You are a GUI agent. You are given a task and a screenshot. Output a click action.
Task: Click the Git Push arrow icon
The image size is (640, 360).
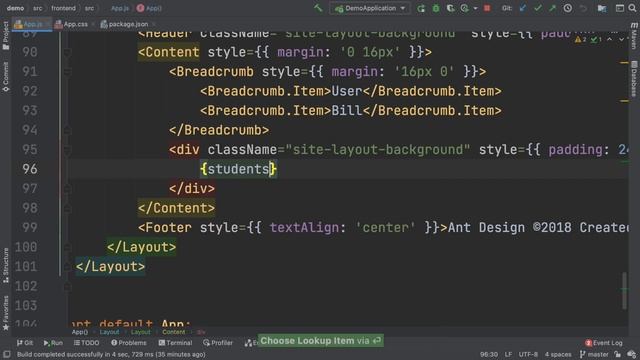pos(552,8)
